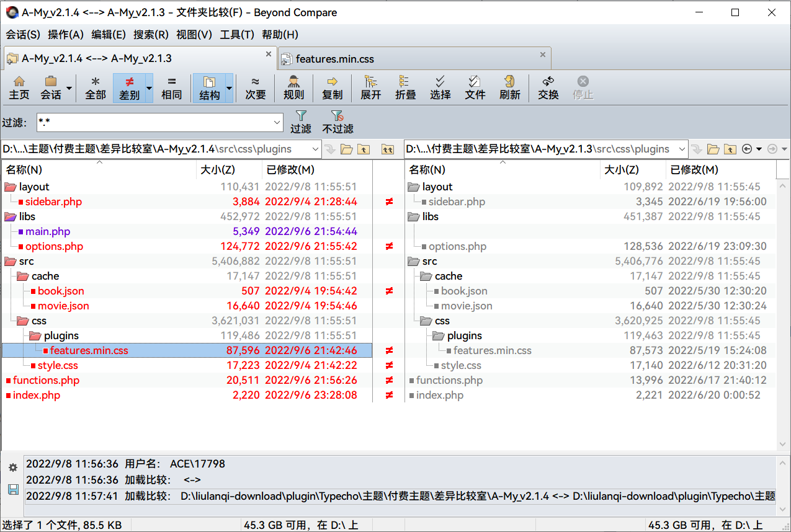Click the 主页 home toolbar icon
The height and width of the screenshot is (532, 791).
click(19, 87)
